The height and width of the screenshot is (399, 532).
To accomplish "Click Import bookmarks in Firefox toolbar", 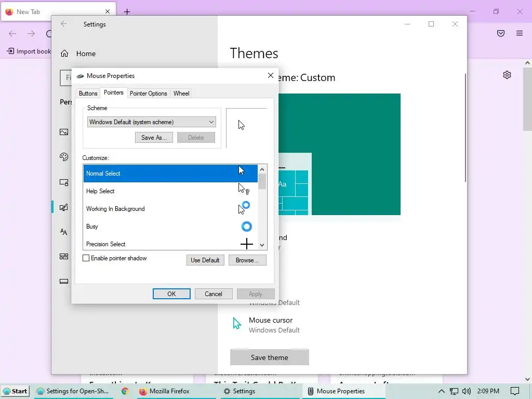I will click(29, 51).
